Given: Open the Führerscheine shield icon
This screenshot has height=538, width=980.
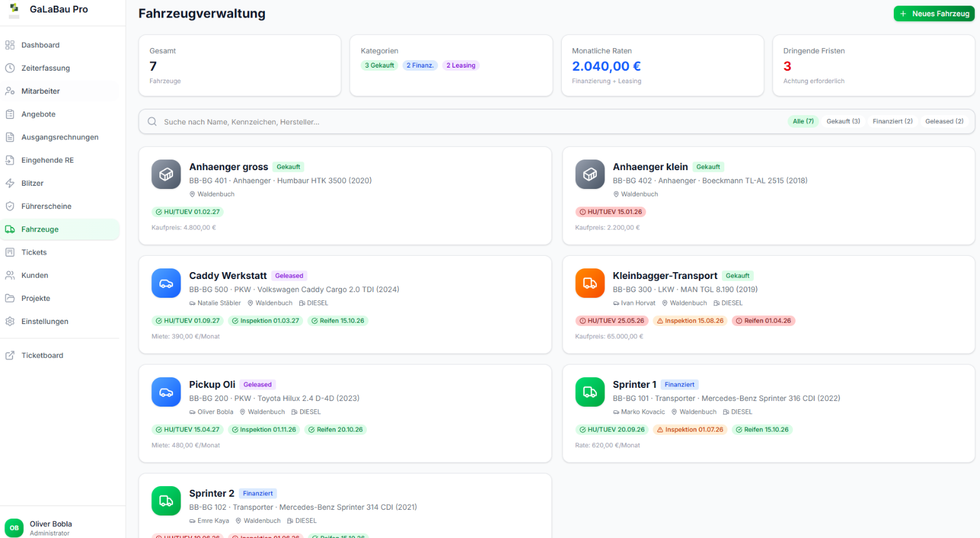Looking at the screenshot, I should tap(10, 206).
